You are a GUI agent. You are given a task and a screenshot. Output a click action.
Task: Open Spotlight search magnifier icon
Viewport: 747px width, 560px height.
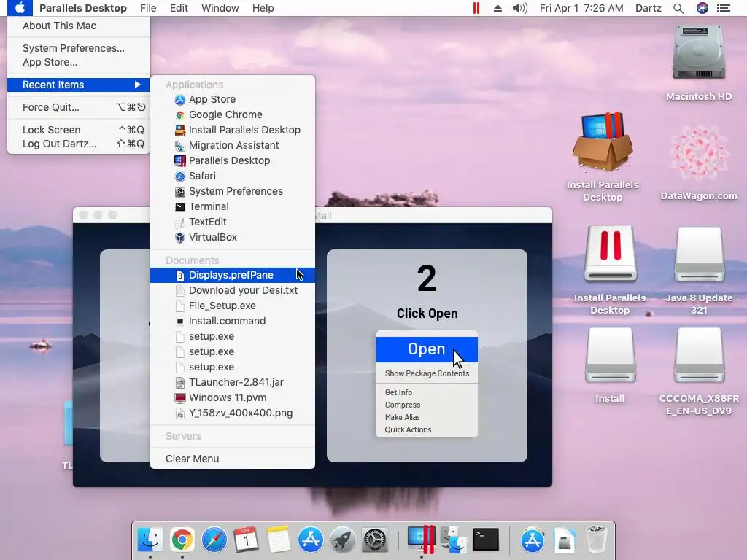pyautogui.click(x=678, y=8)
